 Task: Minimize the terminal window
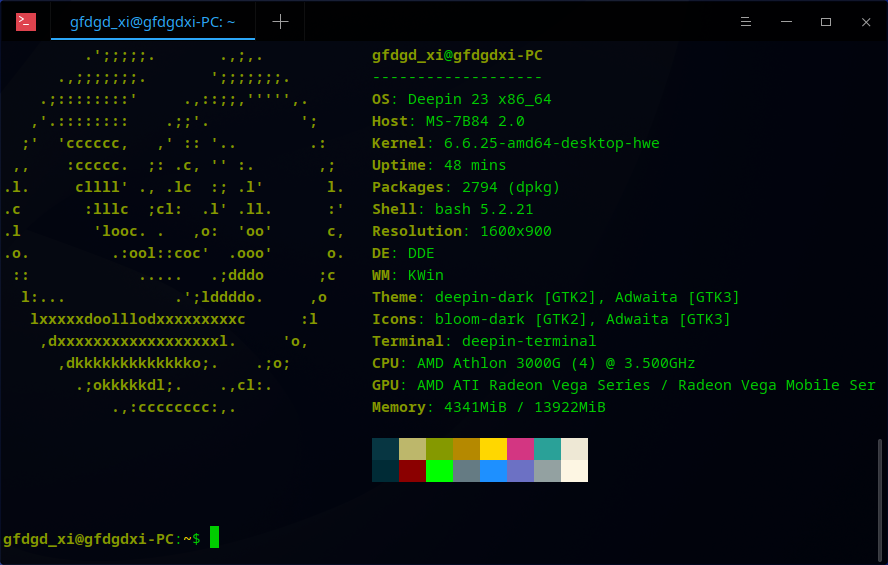click(786, 22)
